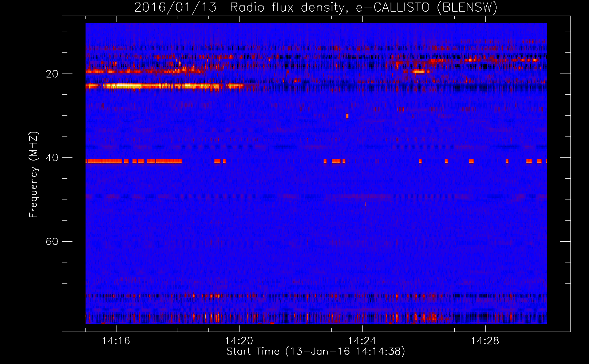Click the '14:24' time tick label
This screenshot has width=589, height=364.
362,341
